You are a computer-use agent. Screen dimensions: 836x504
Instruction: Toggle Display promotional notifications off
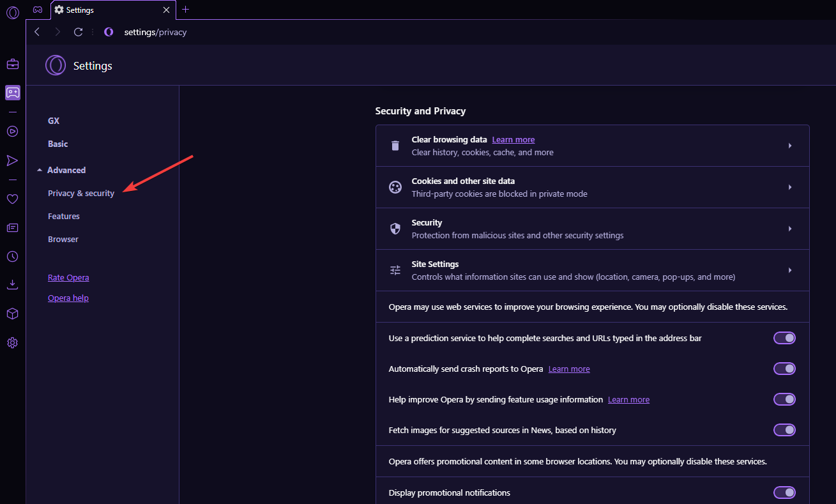point(784,493)
